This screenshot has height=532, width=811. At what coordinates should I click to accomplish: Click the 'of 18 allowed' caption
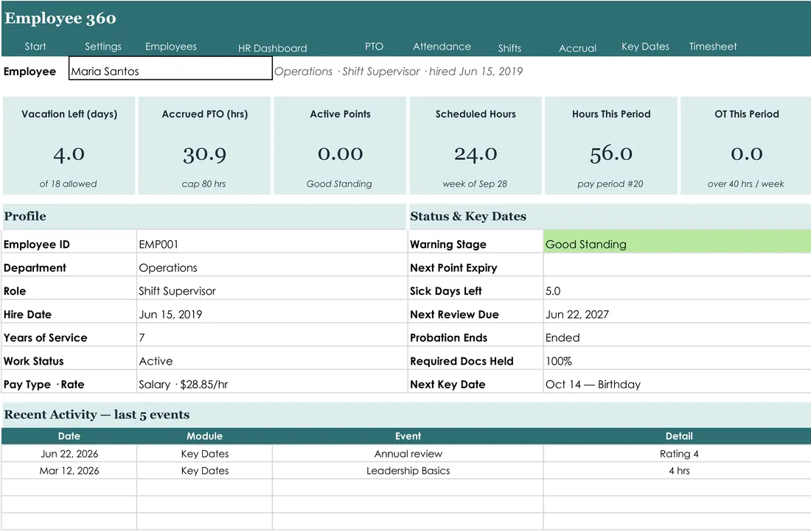coord(69,183)
